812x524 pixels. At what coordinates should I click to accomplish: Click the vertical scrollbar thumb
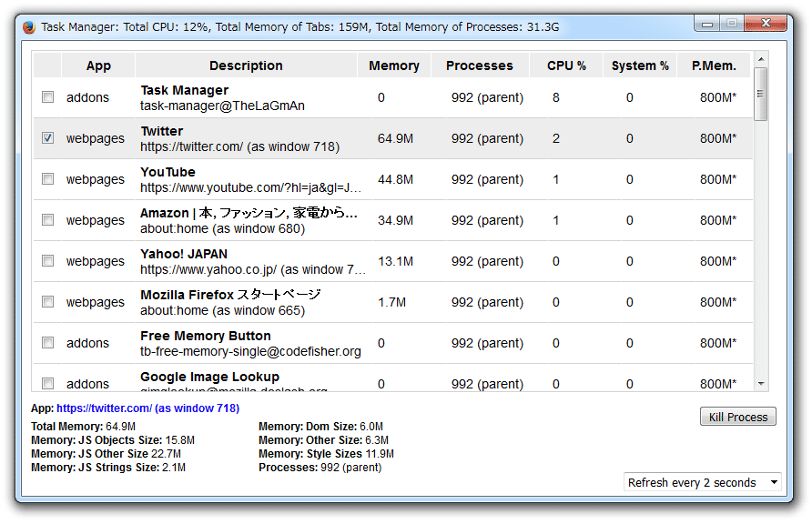[x=761, y=94]
